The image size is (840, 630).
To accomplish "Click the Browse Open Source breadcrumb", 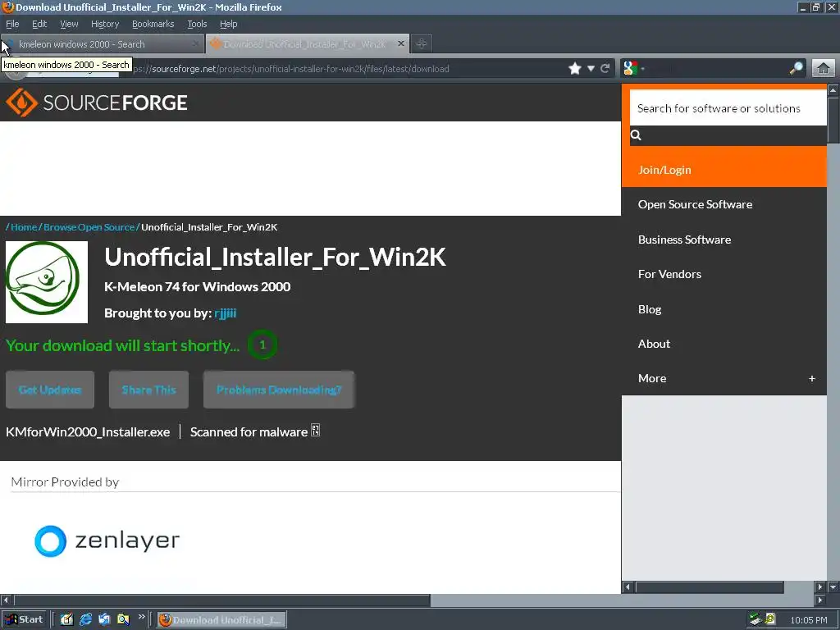I will pos(89,227).
